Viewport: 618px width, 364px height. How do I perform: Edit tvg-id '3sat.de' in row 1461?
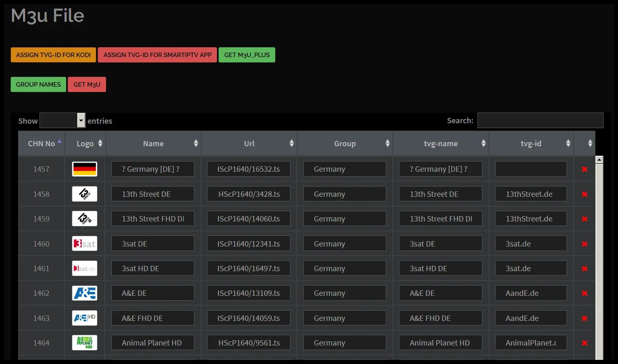tap(531, 268)
